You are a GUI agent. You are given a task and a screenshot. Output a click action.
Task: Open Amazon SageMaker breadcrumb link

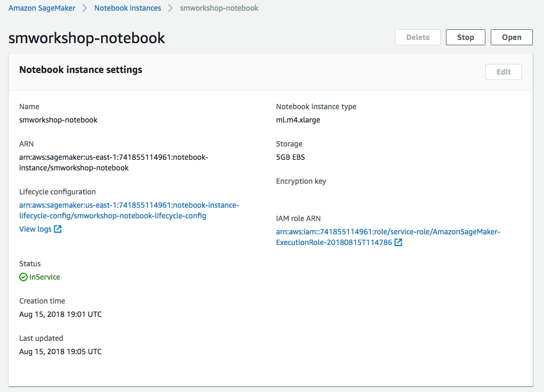coord(42,8)
